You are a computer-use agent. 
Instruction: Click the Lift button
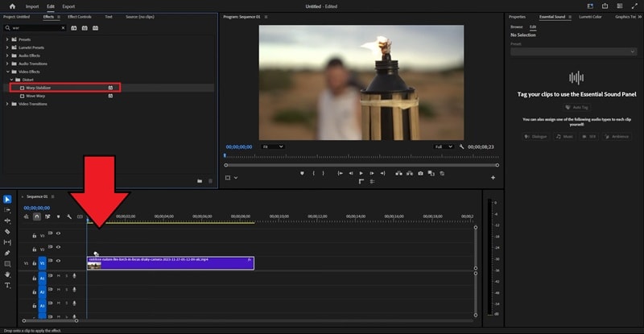pos(398,173)
